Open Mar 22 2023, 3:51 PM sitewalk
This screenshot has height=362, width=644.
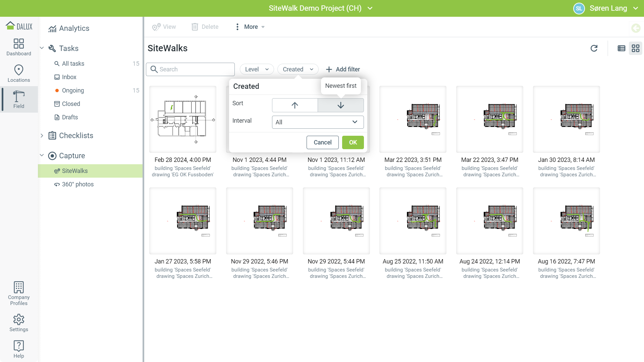pyautogui.click(x=413, y=119)
